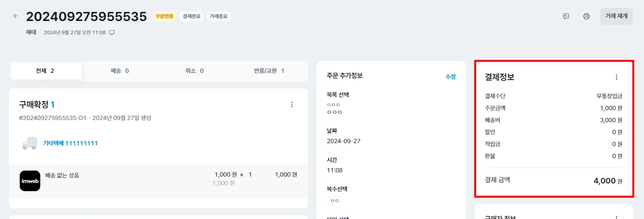Open 결제정보 more options menu
The width and height of the screenshot is (644, 219).
click(617, 78)
